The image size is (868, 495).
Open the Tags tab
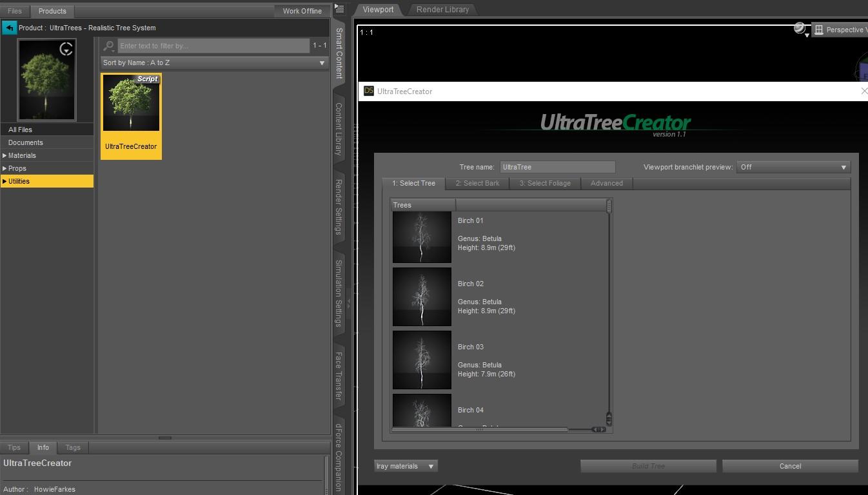coord(73,447)
